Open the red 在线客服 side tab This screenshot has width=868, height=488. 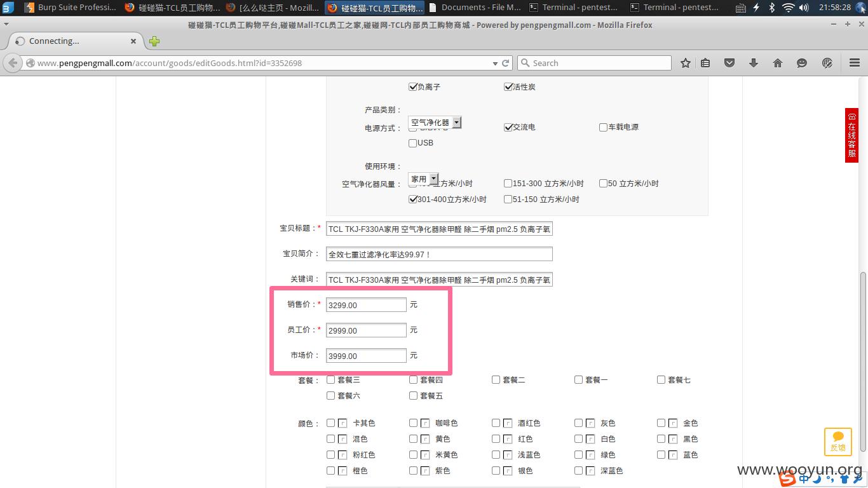point(851,135)
